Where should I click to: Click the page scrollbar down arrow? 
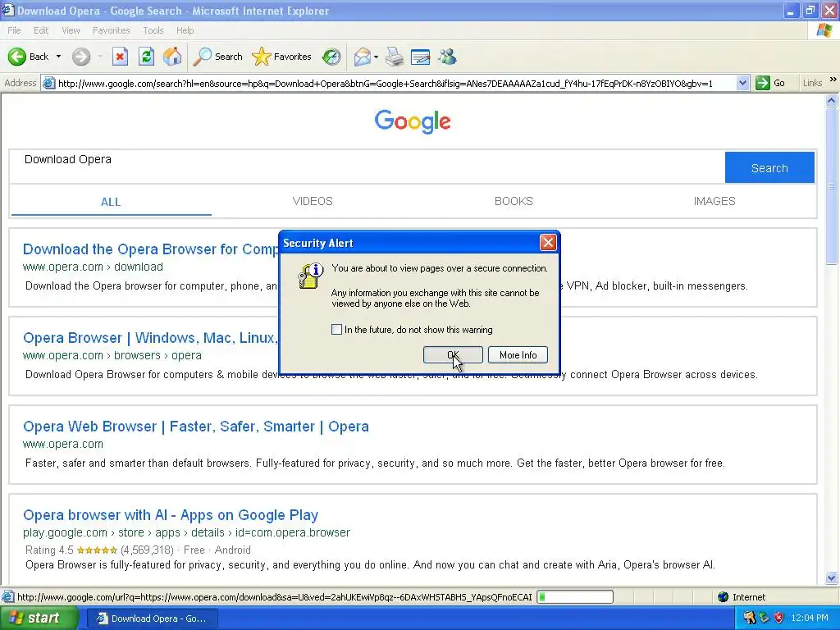[832, 577]
